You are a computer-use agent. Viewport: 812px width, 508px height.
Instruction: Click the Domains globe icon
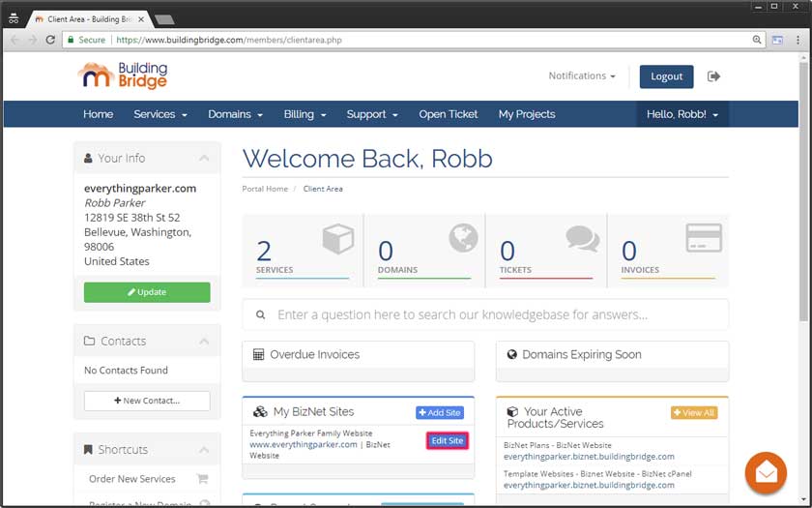coord(463,237)
